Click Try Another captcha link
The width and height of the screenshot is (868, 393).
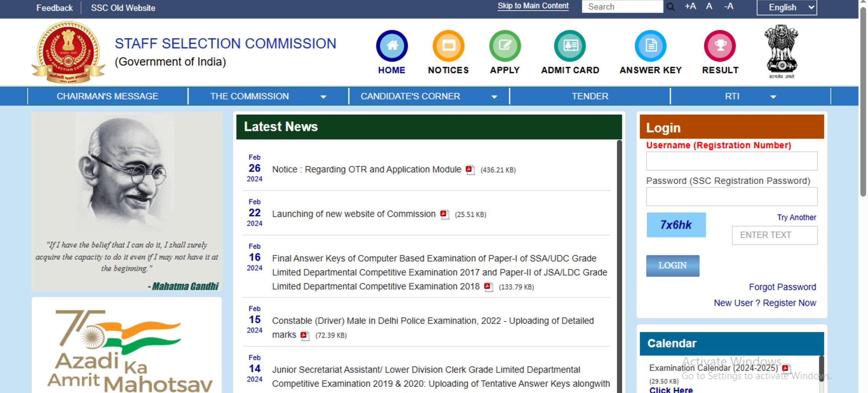click(796, 217)
